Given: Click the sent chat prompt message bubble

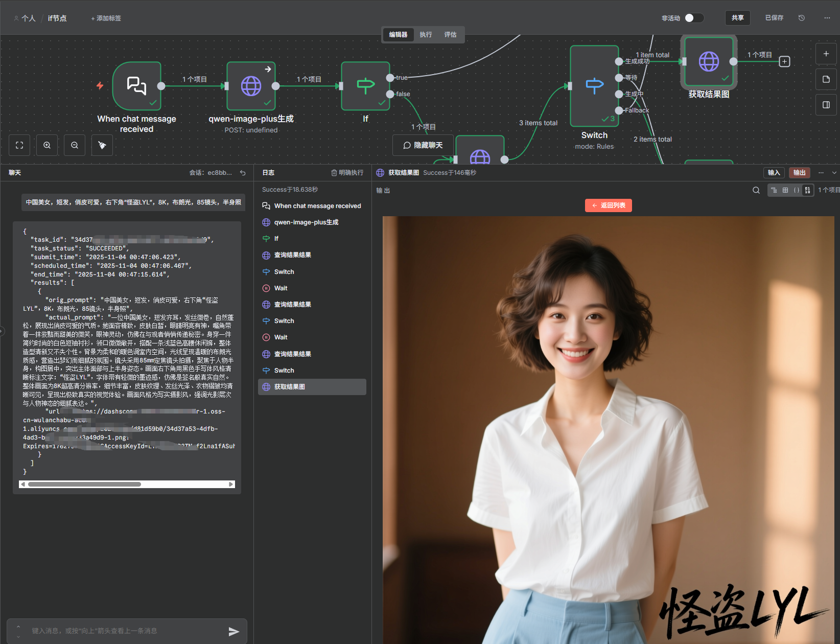Looking at the screenshot, I should (133, 202).
